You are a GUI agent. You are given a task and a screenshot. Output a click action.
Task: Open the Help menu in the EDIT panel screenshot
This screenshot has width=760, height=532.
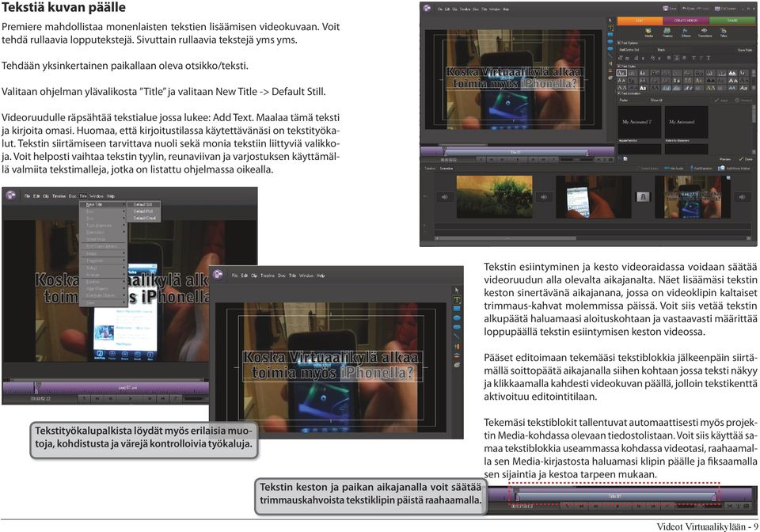coord(506,9)
